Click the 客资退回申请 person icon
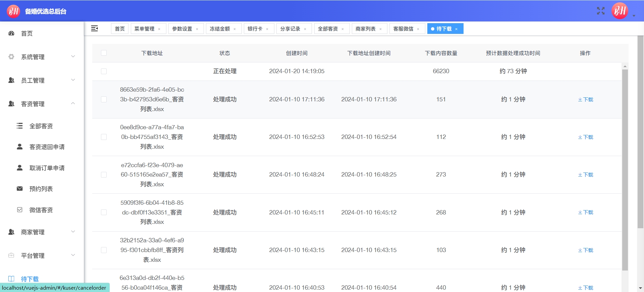 [20, 147]
